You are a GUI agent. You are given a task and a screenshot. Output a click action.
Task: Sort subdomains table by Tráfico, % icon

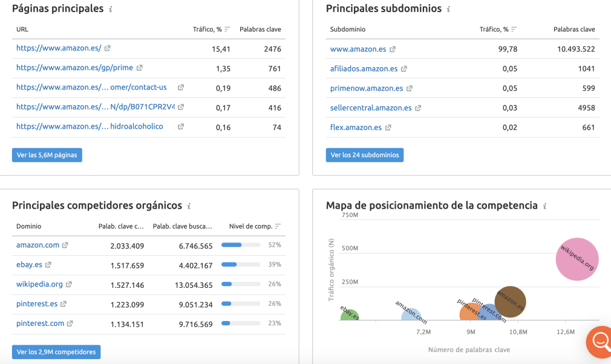514,30
